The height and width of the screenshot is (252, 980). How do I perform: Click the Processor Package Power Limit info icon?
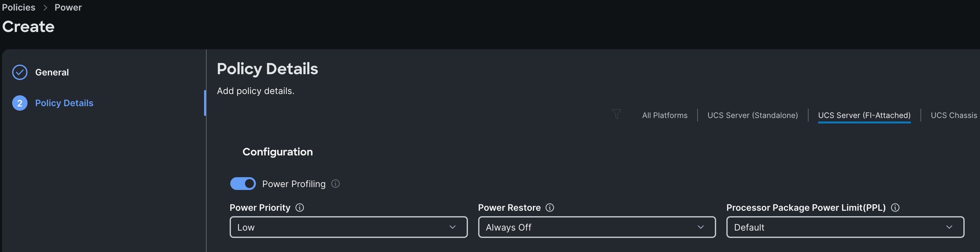pyautogui.click(x=895, y=208)
